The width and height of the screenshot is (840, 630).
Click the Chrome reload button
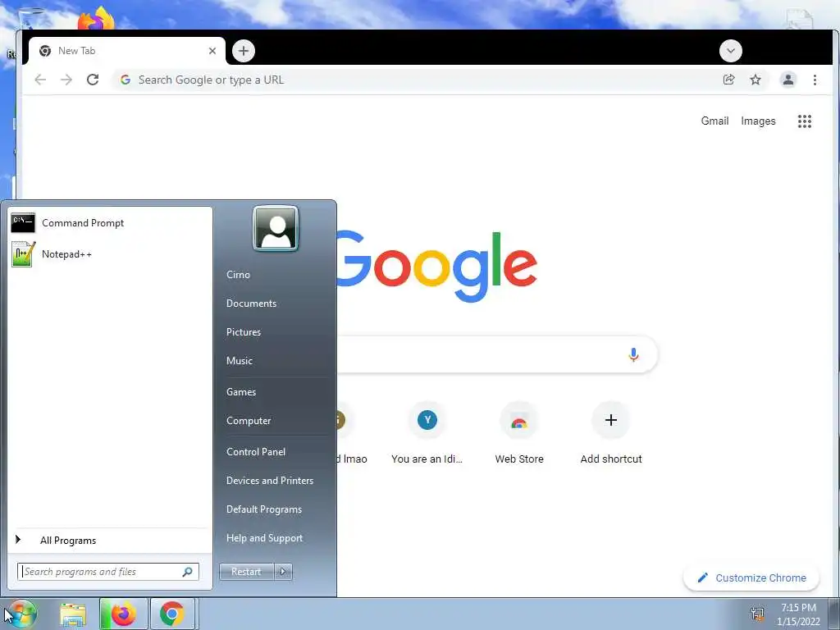point(93,80)
